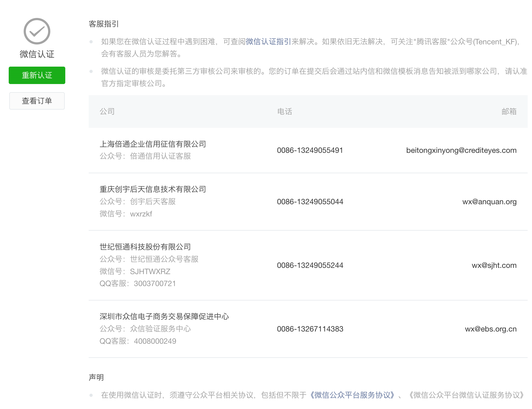This screenshot has height=409, width=532.
Task: Select company 上海倍通企业信用征信有限公司
Action: (x=153, y=144)
